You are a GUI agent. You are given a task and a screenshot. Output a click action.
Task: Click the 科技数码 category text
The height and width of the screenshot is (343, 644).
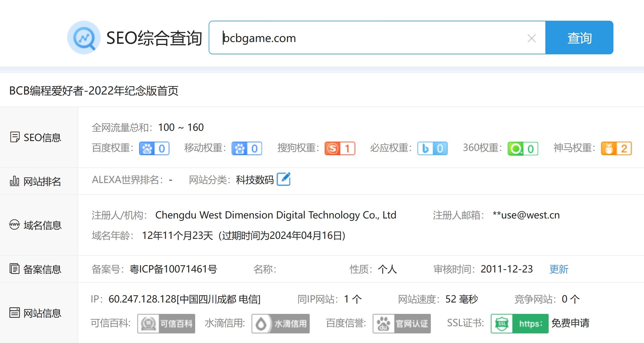pos(255,180)
